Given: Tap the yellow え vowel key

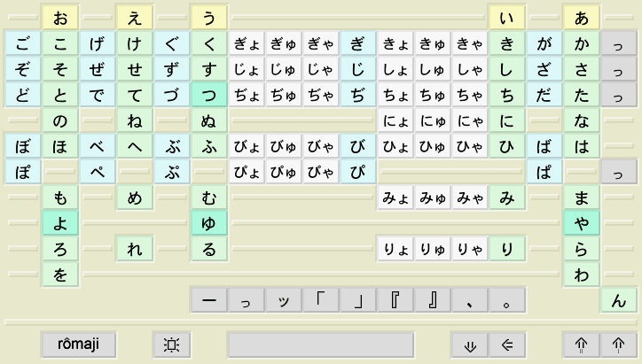Looking at the screenshot, I should click(134, 18).
